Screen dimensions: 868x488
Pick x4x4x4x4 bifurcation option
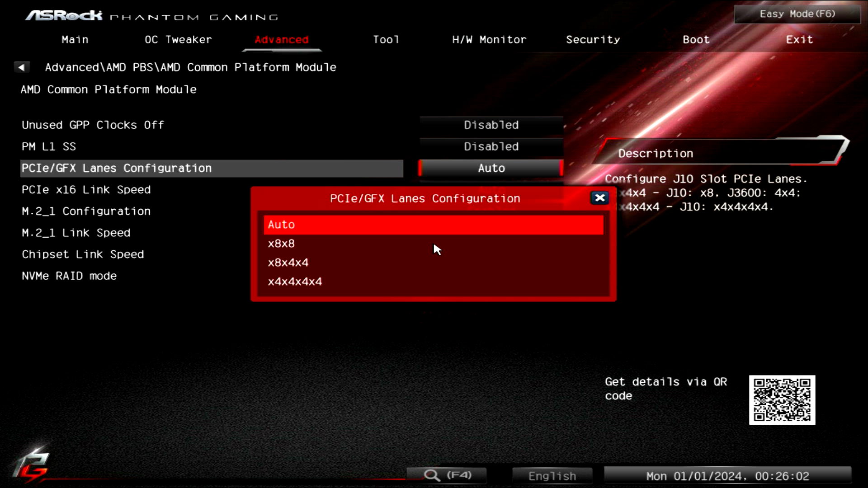433,282
